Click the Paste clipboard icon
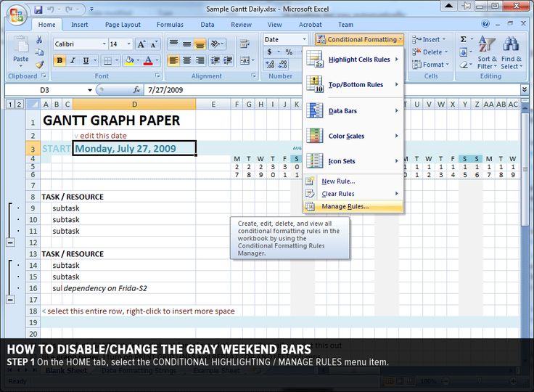The width and height of the screenshot is (534, 392). tap(21, 45)
